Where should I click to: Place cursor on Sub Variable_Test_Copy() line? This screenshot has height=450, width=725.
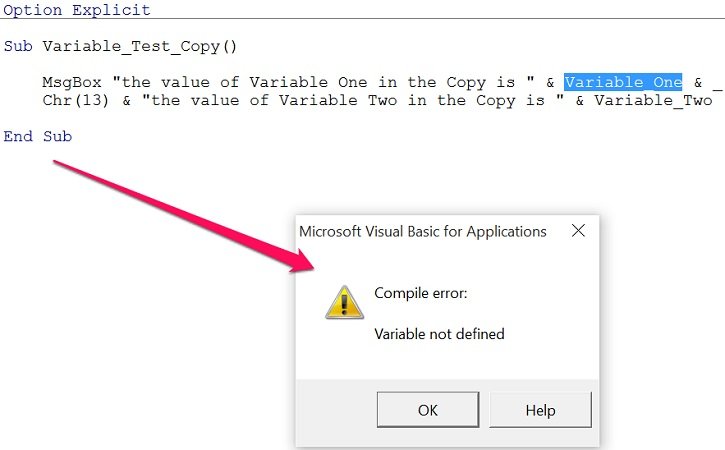(120, 46)
